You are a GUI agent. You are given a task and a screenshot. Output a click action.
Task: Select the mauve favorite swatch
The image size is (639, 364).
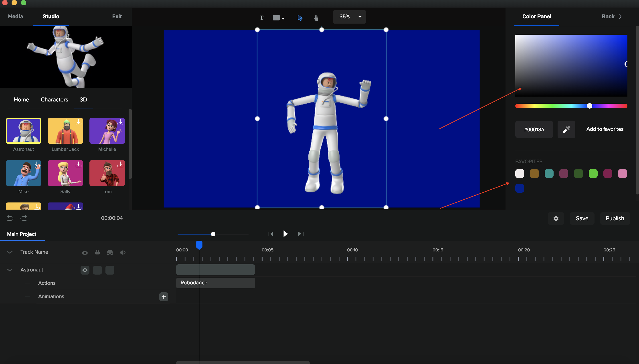pyautogui.click(x=564, y=174)
